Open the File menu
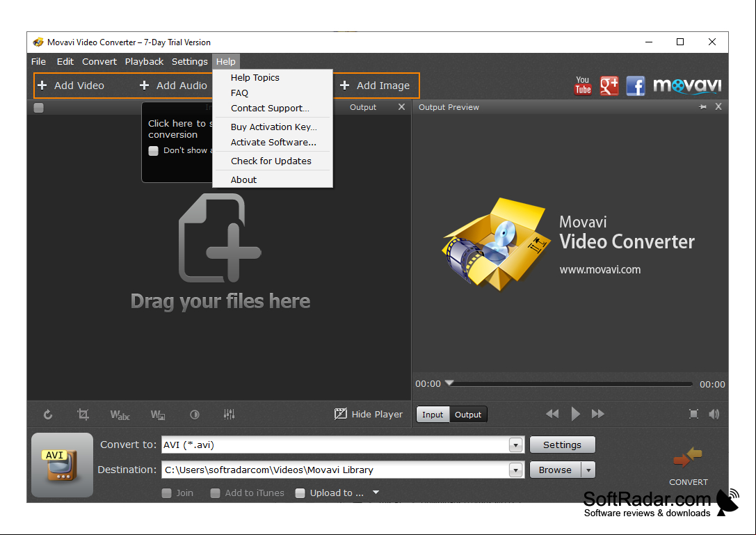This screenshot has height=535, width=756. [x=38, y=62]
